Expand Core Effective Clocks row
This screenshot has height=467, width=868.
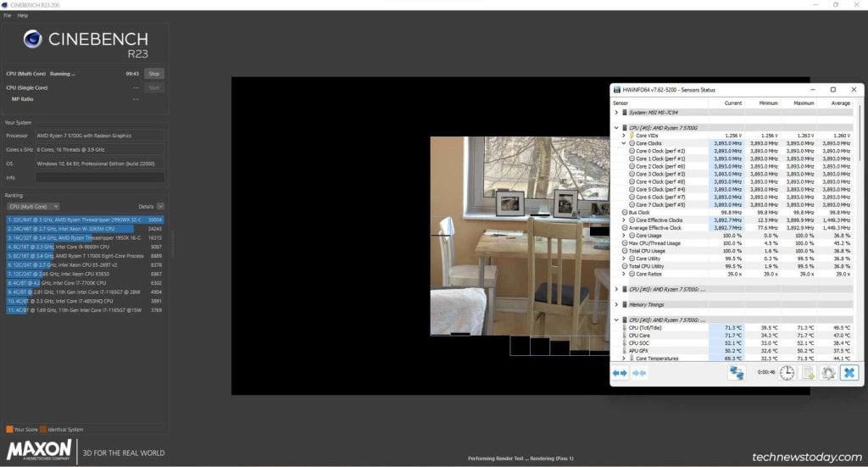point(624,220)
